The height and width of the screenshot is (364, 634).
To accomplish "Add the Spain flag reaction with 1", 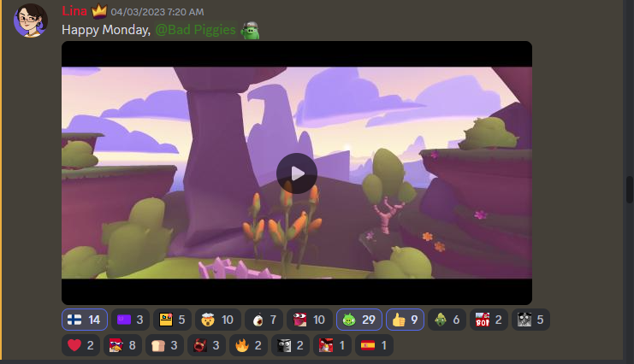I will 374,345.
